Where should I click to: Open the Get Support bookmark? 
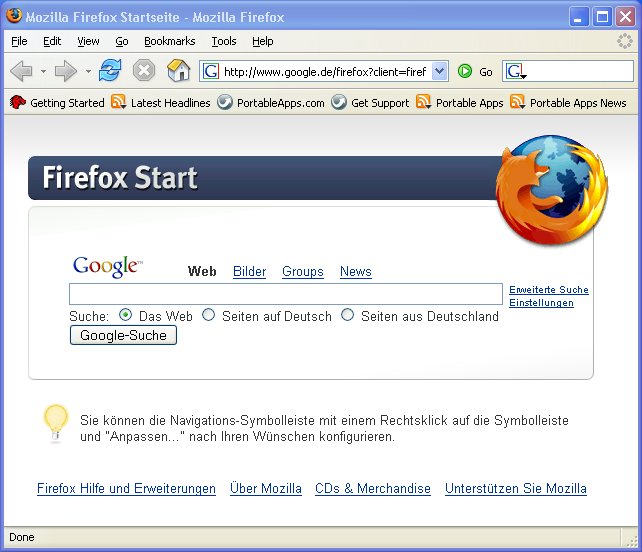(x=370, y=102)
